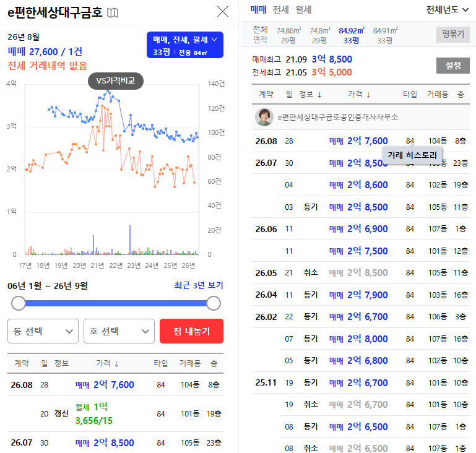Screen dimensions: 476x453
Task: Open the 호 선택 dropdown
Action: (119, 331)
